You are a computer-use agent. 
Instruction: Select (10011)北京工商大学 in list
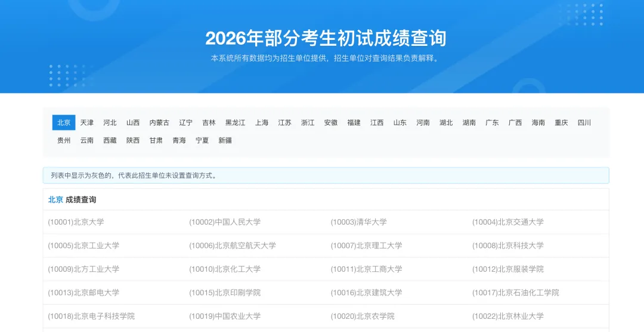point(366,269)
